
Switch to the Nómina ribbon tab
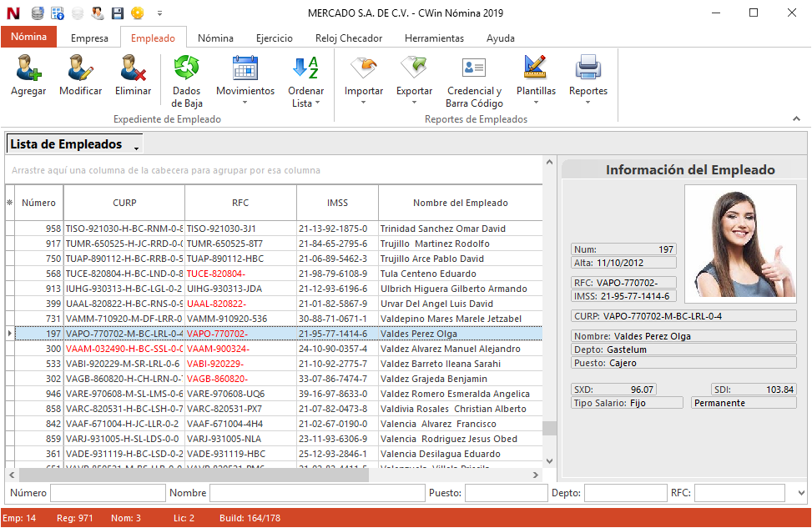point(214,38)
